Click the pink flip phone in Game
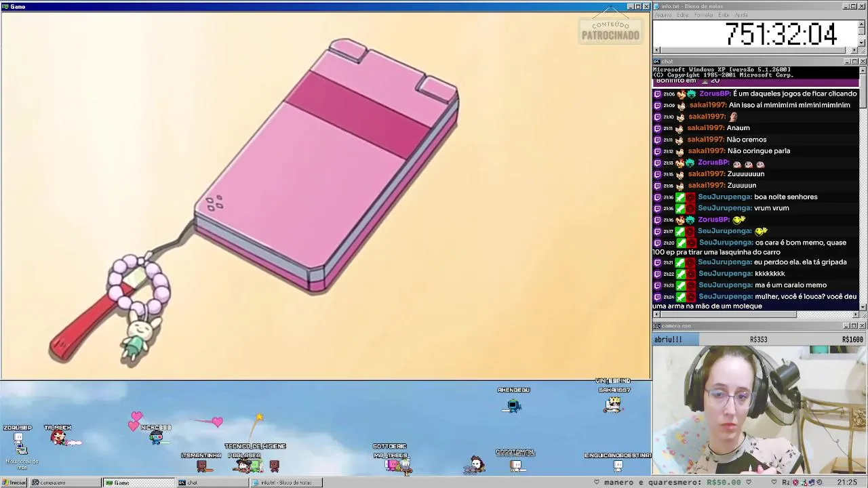Image resolution: width=868 pixels, height=488 pixels. [327, 165]
